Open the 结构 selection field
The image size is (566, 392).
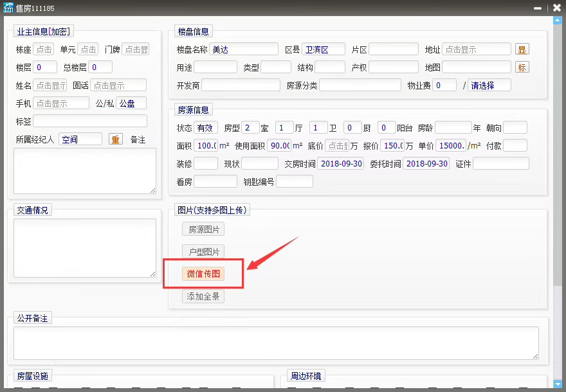coord(330,67)
